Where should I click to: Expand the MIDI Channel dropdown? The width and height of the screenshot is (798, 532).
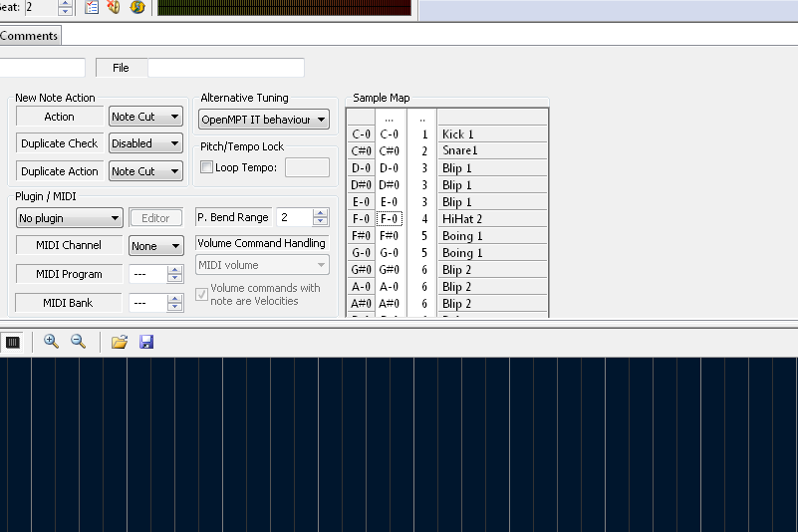[x=155, y=246]
